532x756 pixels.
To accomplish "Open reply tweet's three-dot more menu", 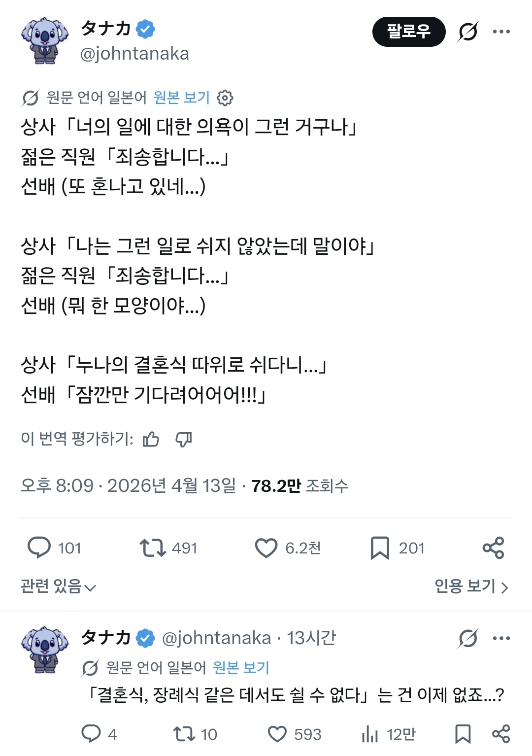I will click(x=501, y=638).
